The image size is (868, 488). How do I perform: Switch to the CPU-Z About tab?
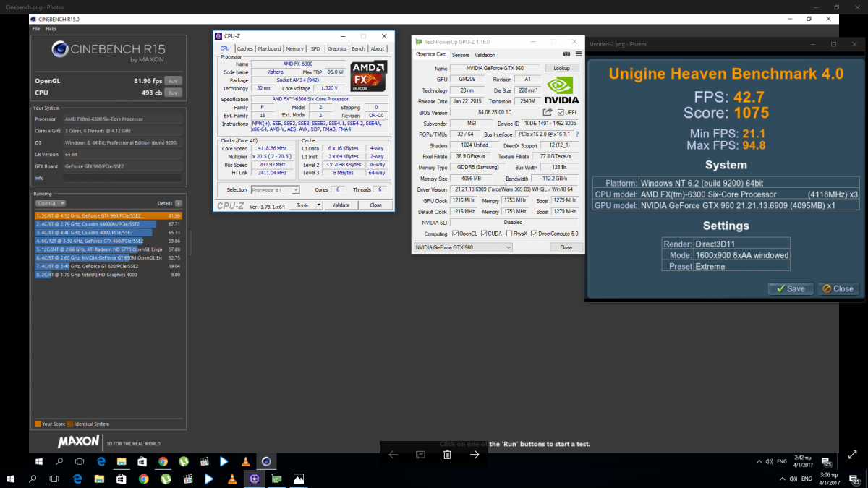pos(378,48)
